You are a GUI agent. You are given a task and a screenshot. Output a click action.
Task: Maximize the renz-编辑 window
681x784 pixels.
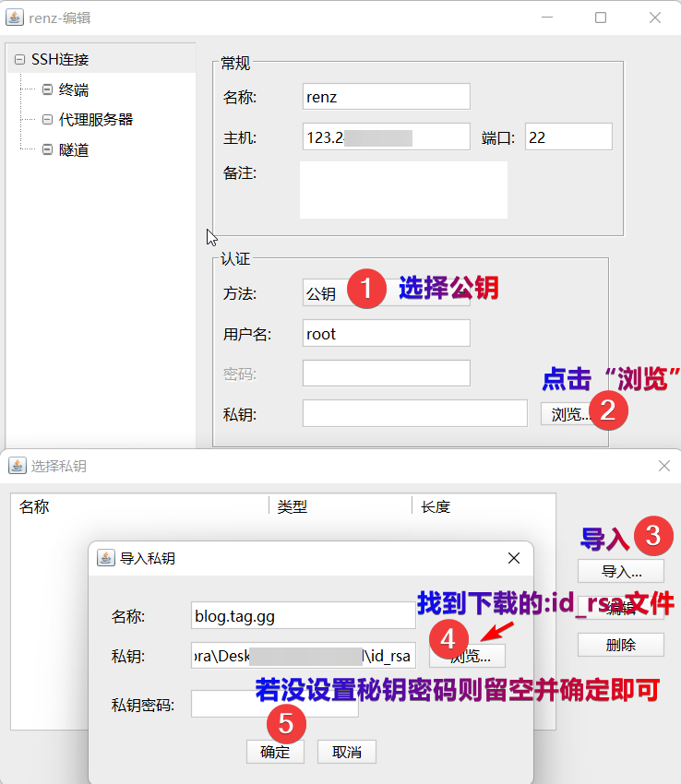tap(601, 18)
